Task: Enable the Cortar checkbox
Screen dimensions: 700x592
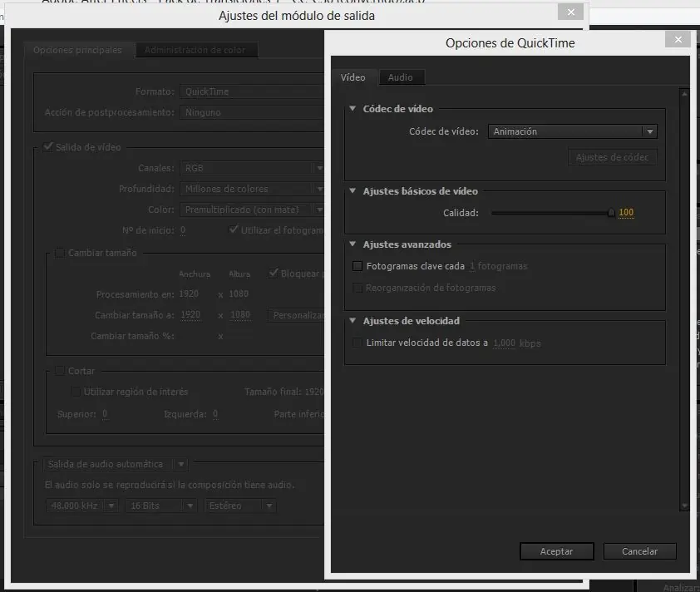Action: coord(59,371)
